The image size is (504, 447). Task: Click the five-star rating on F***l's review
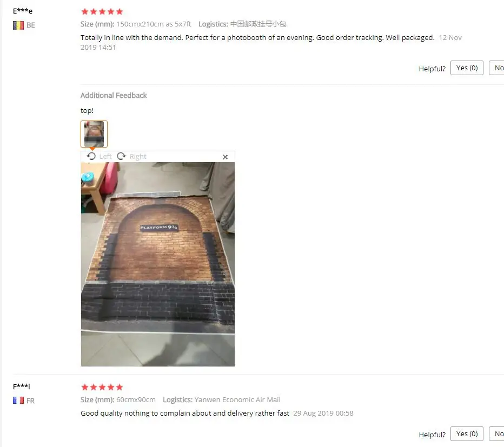[x=102, y=387]
